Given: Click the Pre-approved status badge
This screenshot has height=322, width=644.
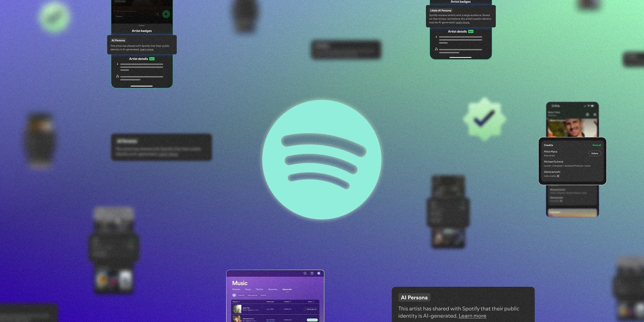Looking at the screenshot, I should point(312,320).
